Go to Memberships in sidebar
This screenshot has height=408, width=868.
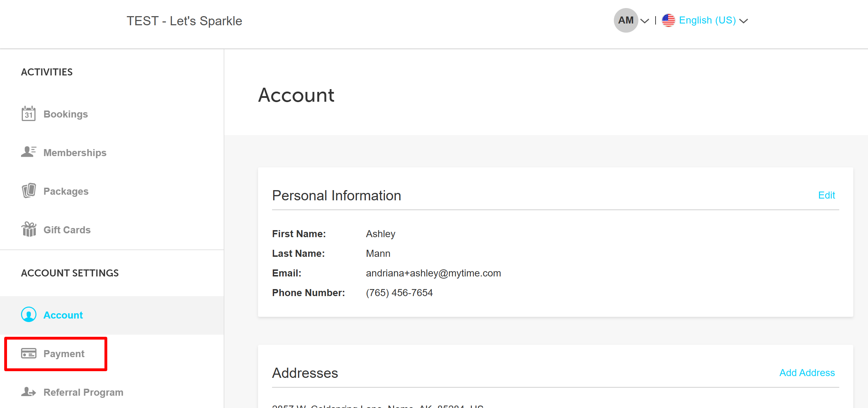[x=75, y=153]
